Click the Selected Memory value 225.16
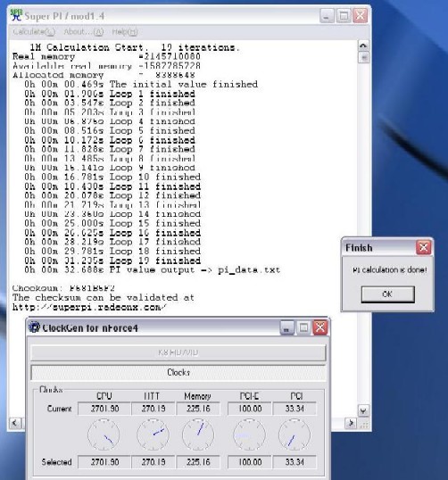This screenshot has width=448, height=480. click(198, 462)
